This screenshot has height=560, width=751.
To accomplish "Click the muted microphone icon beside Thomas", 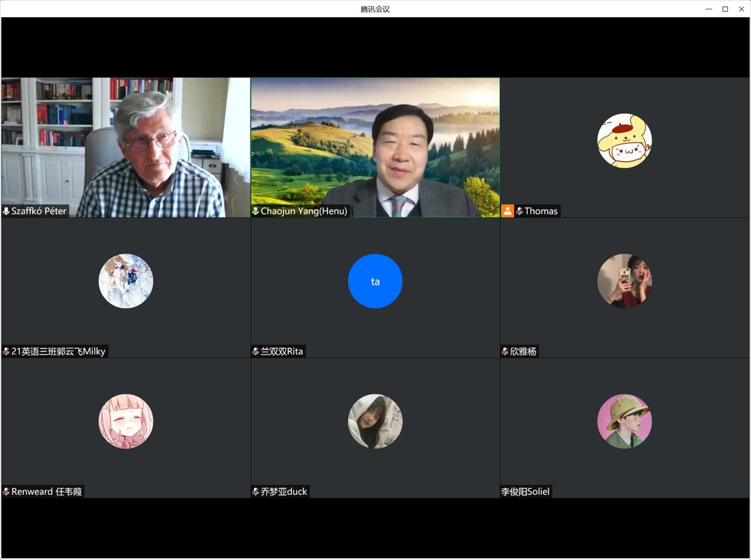I will (520, 211).
